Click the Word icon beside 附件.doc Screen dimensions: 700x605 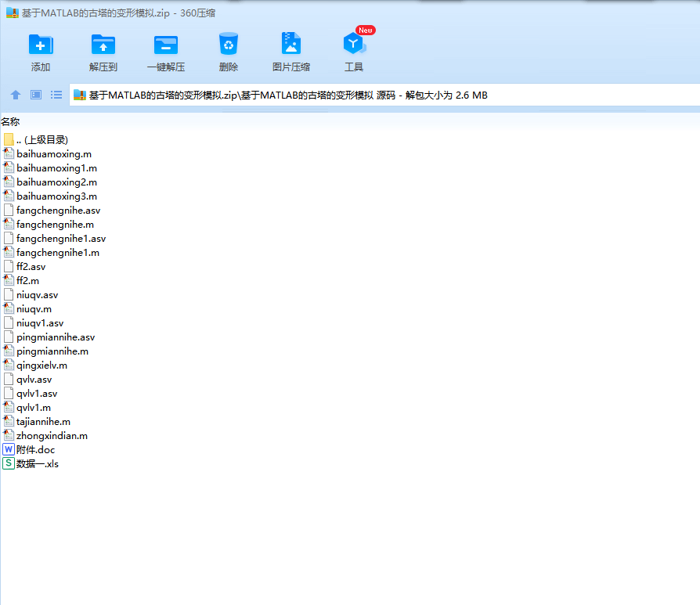click(9, 450)
